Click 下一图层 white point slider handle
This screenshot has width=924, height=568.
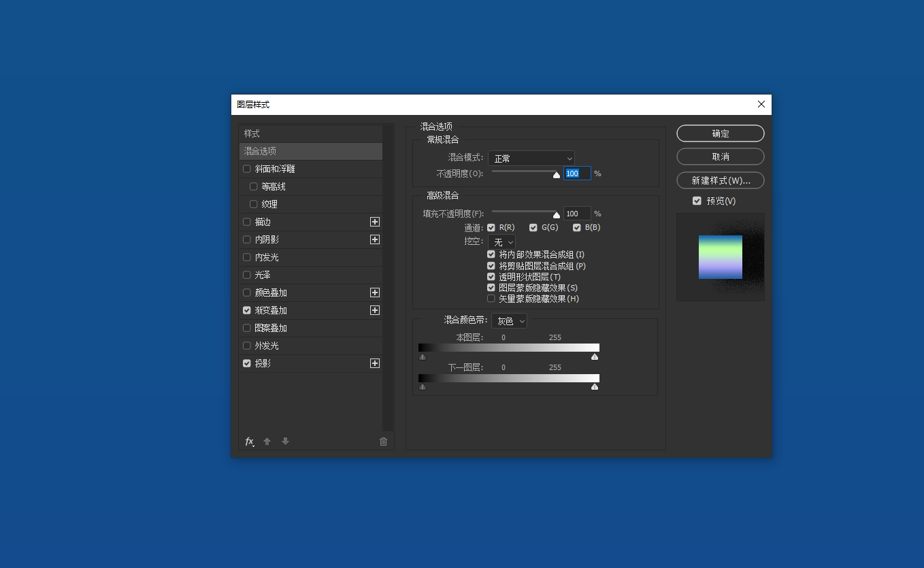595,386
